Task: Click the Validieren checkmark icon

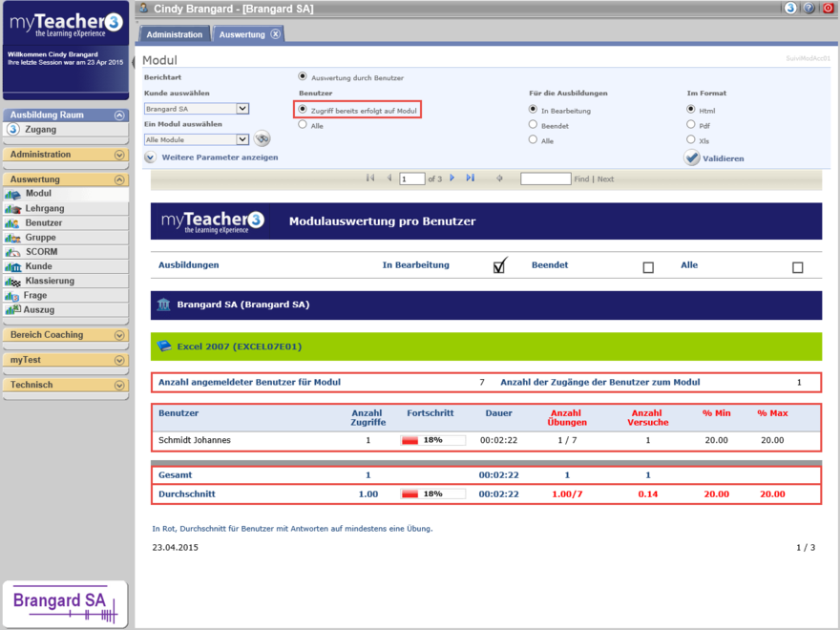Action: 692,158
